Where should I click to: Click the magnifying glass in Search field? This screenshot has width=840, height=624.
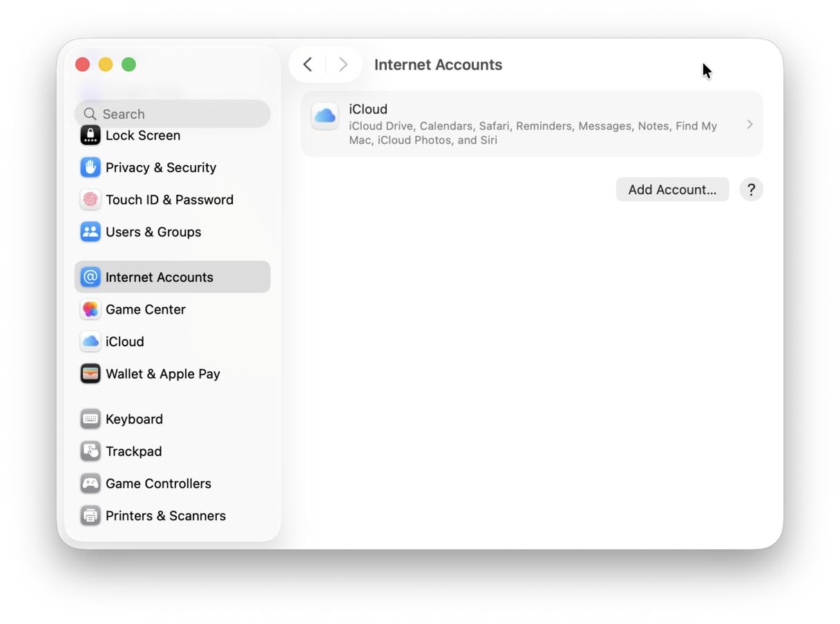point(90,114)
